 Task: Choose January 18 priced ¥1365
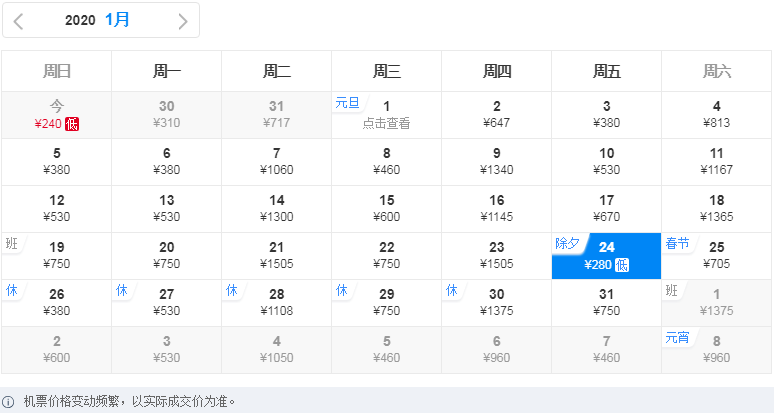pyautogui.click(x=717, y=209)
